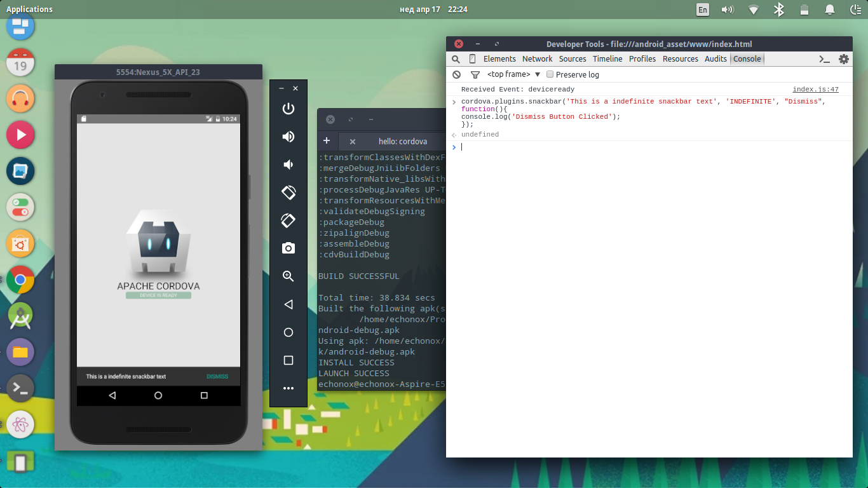Rotate emulator right

coord(288,220)
